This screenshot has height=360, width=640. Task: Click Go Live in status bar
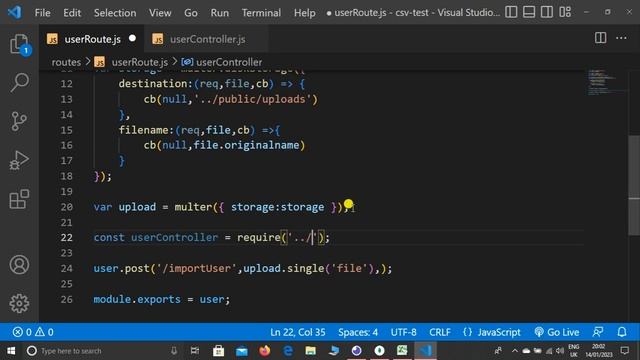(557, 332)
